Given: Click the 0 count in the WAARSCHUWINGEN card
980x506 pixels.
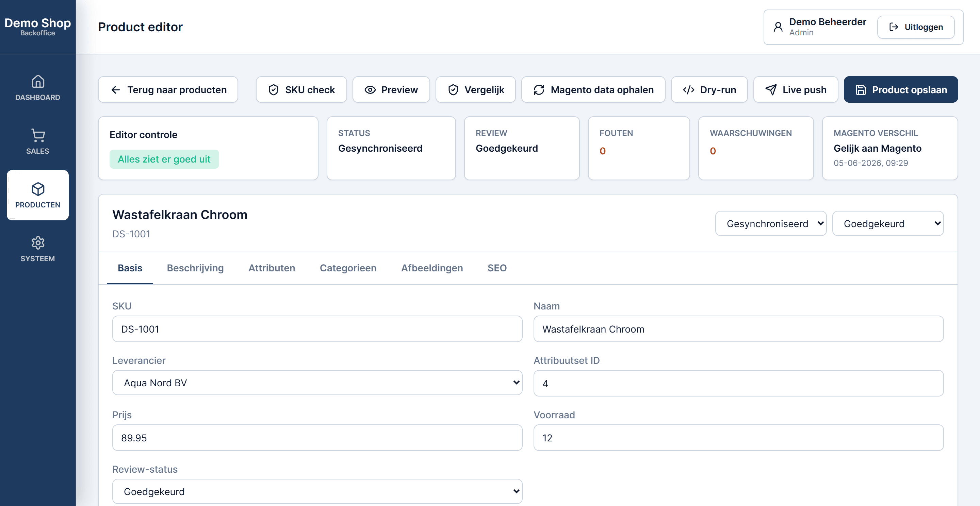Looking at the screenshot, I should [x=713, y=151].
